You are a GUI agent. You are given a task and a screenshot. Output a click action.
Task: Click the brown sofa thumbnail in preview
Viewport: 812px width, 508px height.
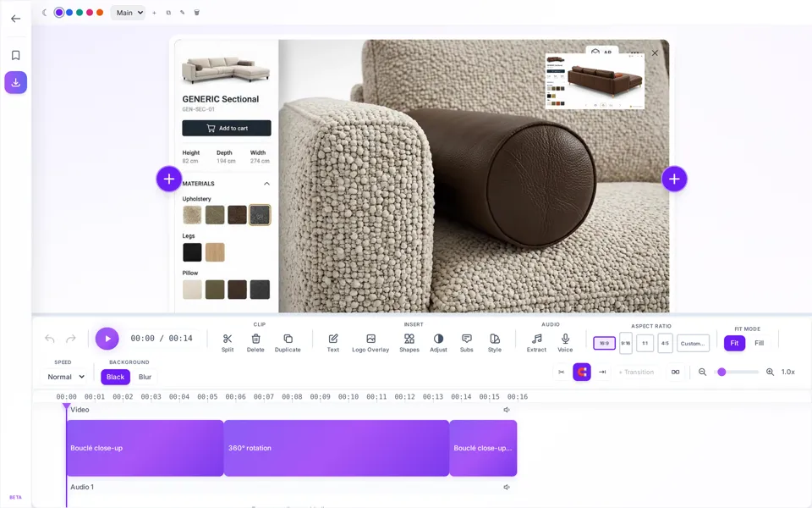tap(595, 81)
